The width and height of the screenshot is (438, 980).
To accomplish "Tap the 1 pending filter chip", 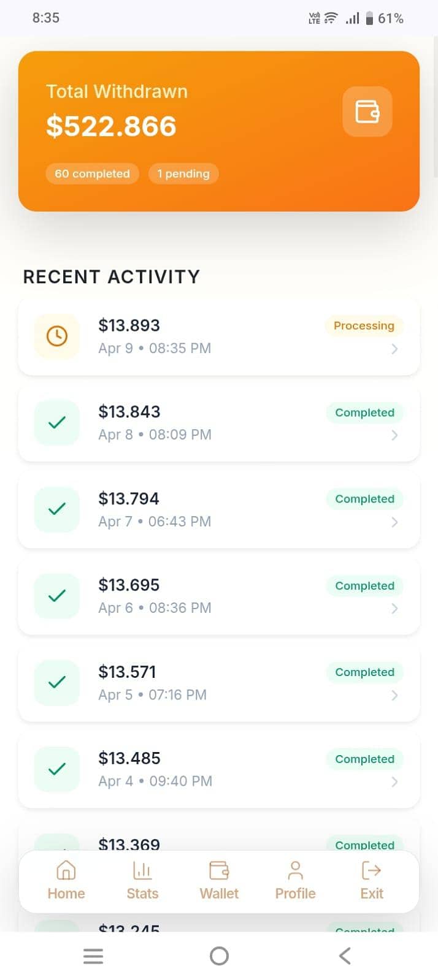I will [183, 173].
